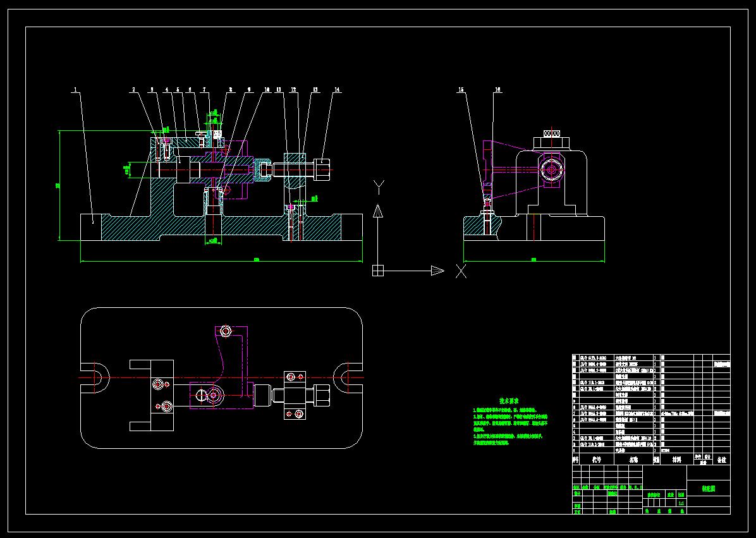Select part balloon number 11
This screenshot has width=756, height=538.
pos(279,90)
